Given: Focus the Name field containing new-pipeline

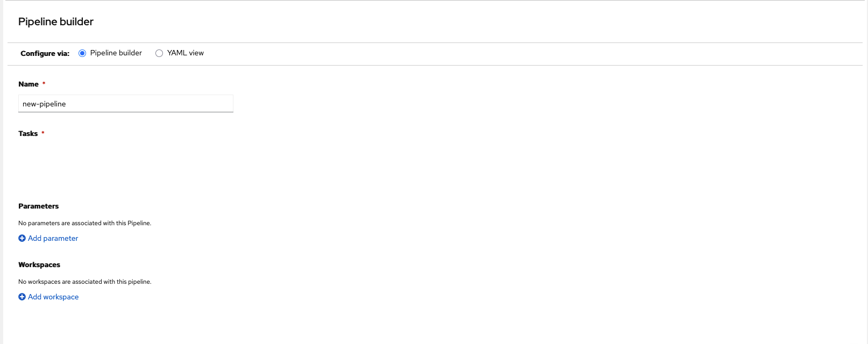Looking at the screenshot, I should [126, 104].
